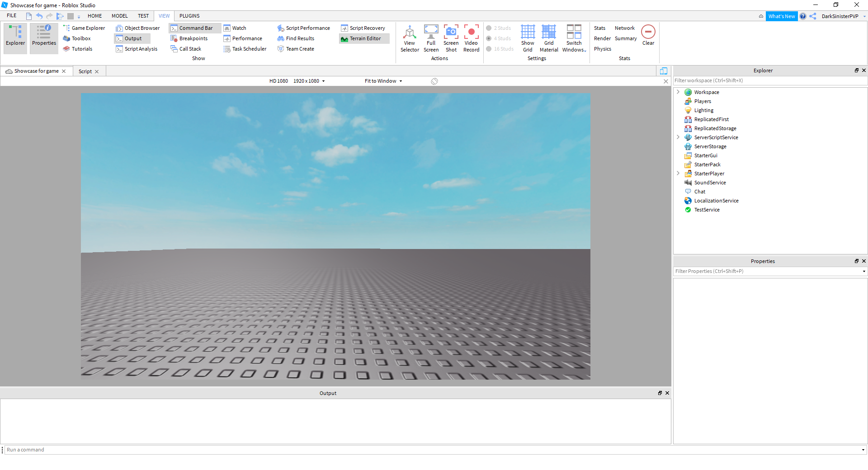Viewport: 868px width, 470px height.
Task: Open the Fit to Window dropdown
Action: point(383,81)
